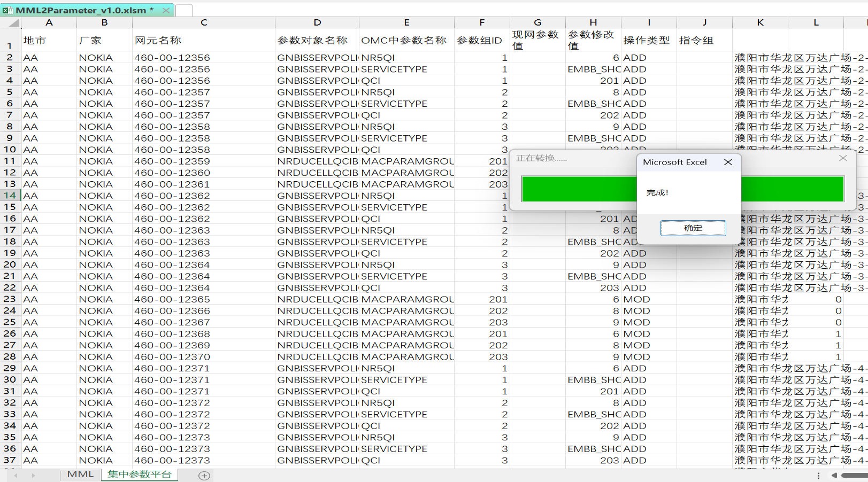Image resolution: width=868 pixels, height=482 pixels.
Task: Click the Excel file icon on workbook tab
Action: (x=7, y=10)
